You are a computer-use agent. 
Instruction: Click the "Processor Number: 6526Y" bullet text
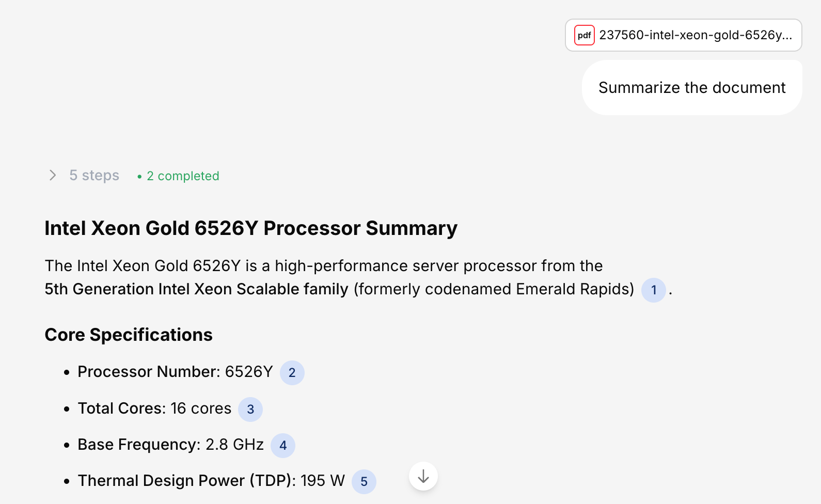[175, 372]
